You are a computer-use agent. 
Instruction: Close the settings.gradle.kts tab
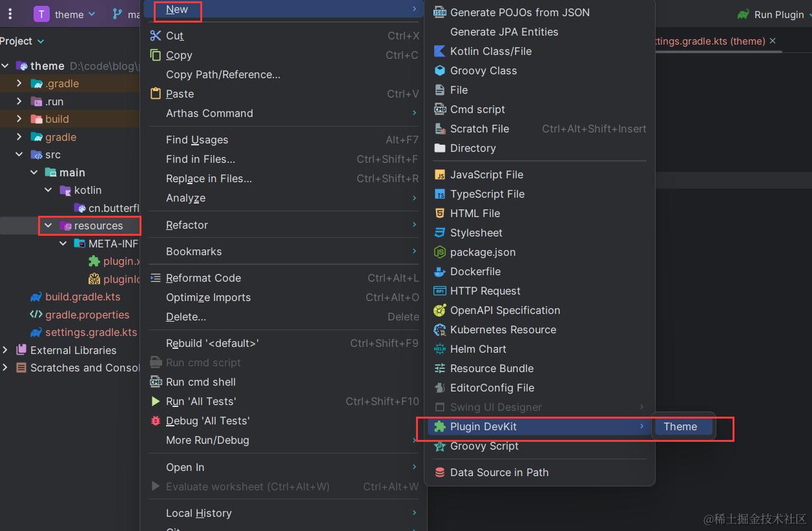point(773,41)
